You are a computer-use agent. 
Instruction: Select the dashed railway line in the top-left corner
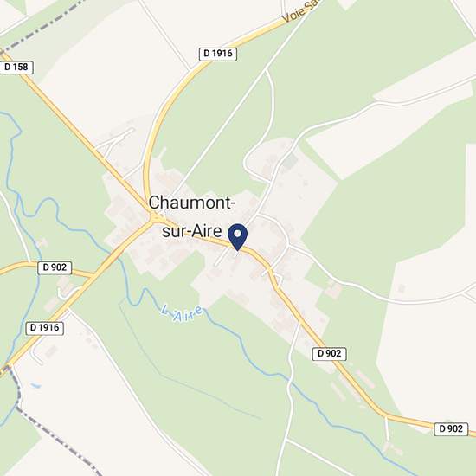click(42, 27)
